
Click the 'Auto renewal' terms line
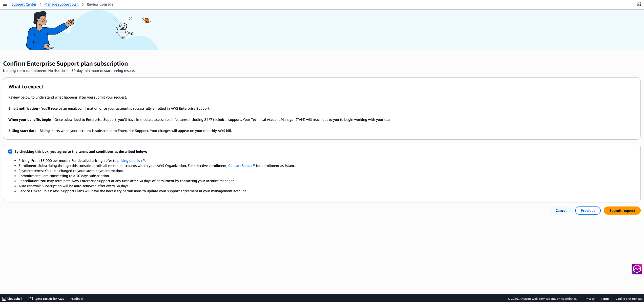(74, 186)
